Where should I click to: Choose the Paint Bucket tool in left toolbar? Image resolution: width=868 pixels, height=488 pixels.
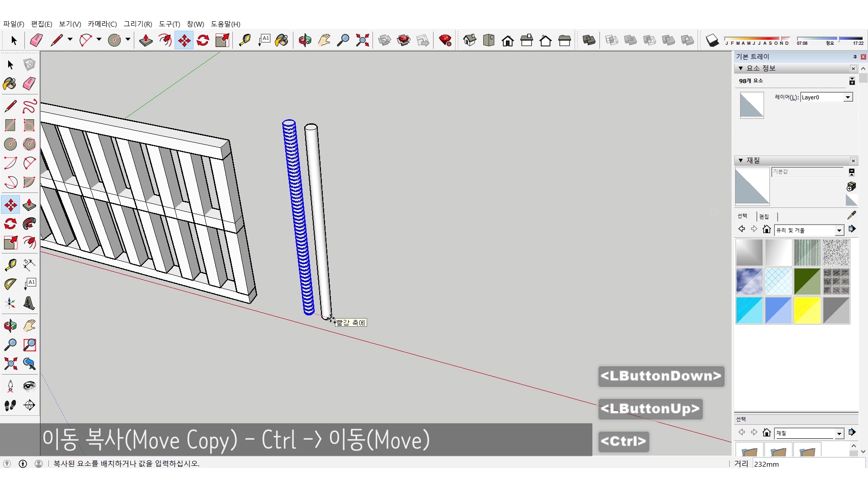pyautogui.click(x=9, y=84)
